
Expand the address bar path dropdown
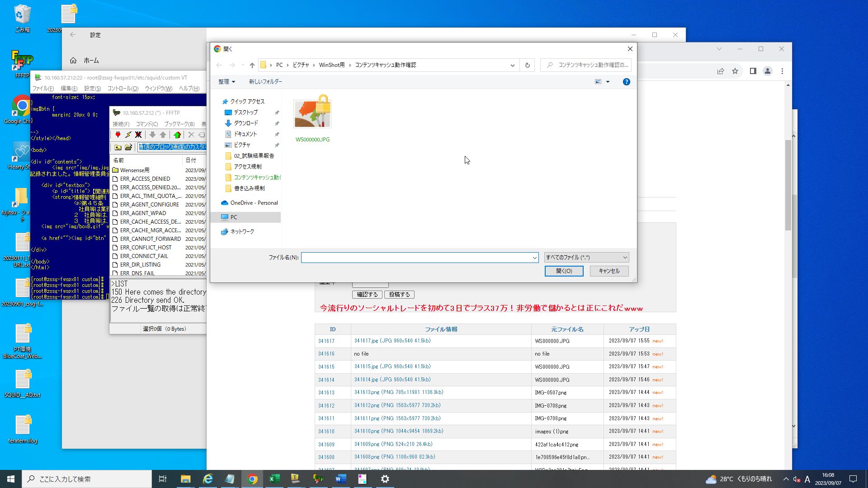(x=512, y=65)
